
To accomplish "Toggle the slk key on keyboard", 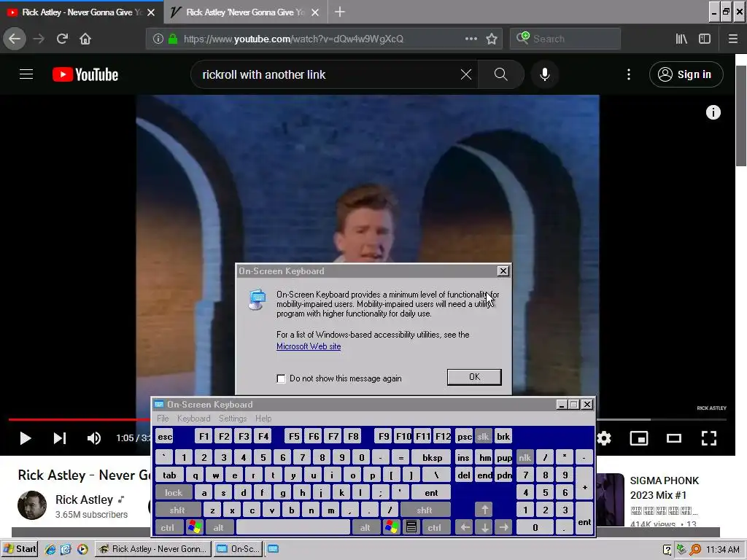I will click(x=483, y=437).
